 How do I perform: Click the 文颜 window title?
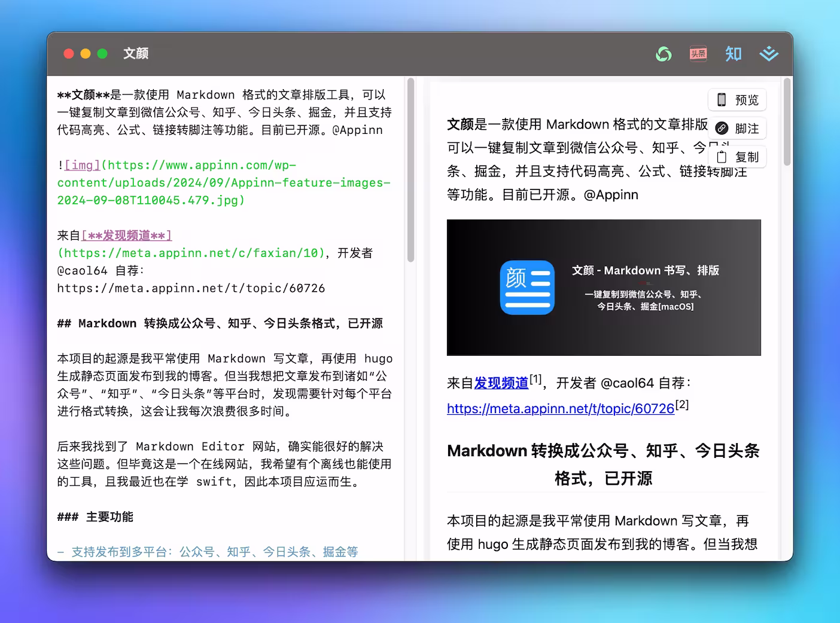(x=136, y=54)
